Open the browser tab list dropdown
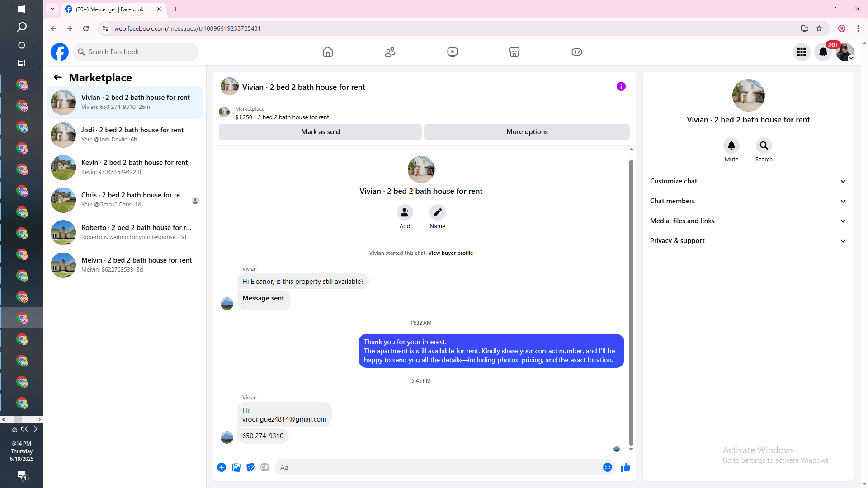868x488 pixels. 52,9
